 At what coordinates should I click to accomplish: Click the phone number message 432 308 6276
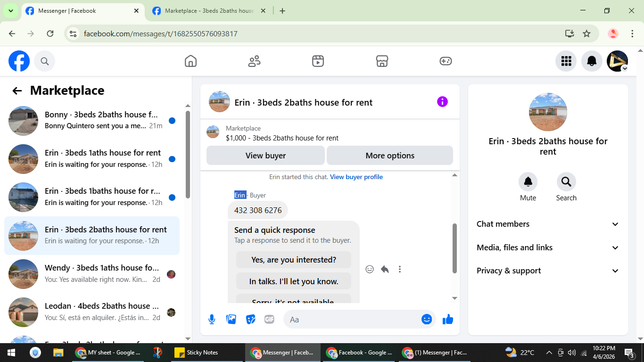[258, 210]
